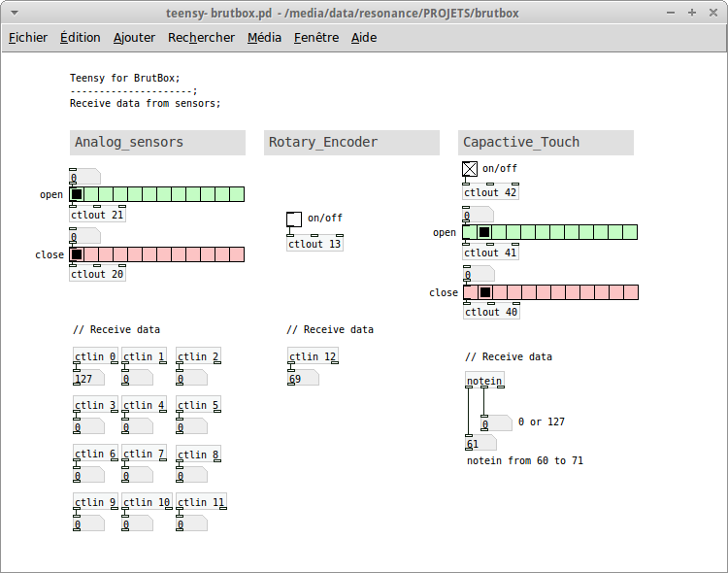Click number box above Capactive close radio
728x573 pixels.
[480, 274]
